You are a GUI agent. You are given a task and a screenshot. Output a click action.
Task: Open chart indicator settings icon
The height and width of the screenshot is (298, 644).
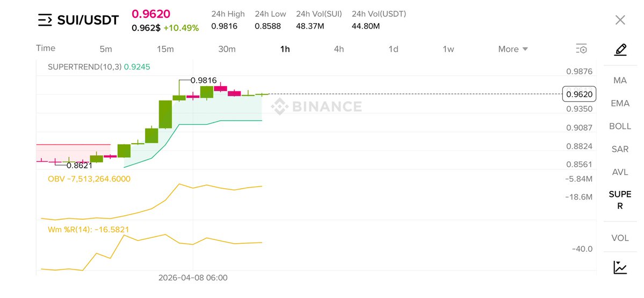(x=581, y=49)
